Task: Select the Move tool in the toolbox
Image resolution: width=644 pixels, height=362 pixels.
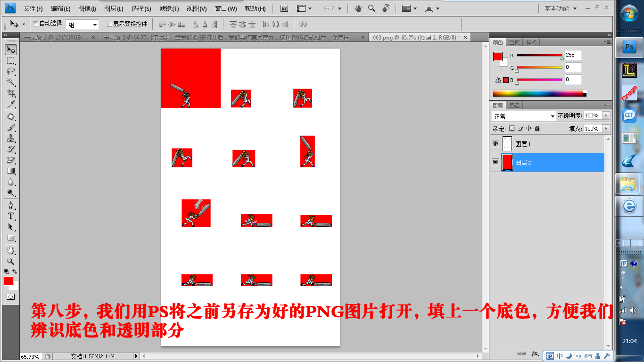Action: click(10, 50)
